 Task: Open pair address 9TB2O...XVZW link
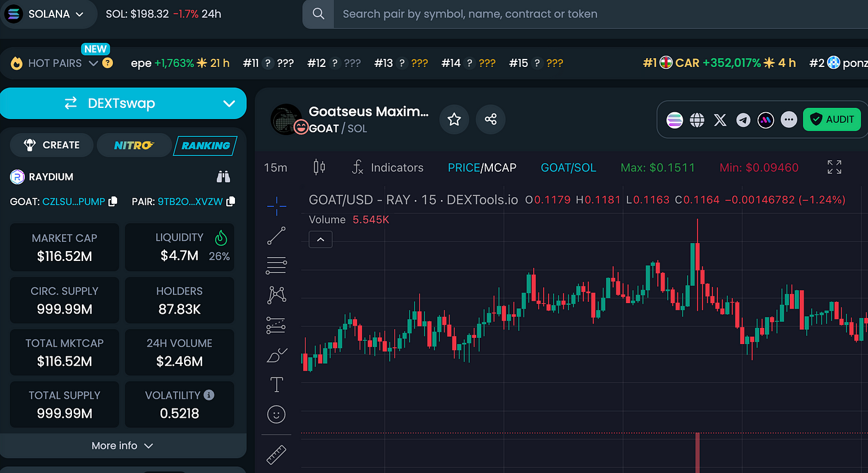click(x=190, y=201)
